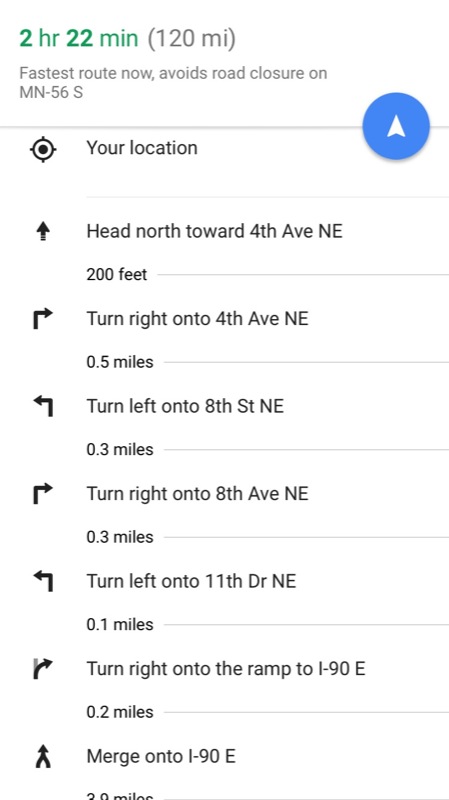
Task: Click the ramp to I-90 E icon
Action: pyautogui.click(x=43, y=669)
